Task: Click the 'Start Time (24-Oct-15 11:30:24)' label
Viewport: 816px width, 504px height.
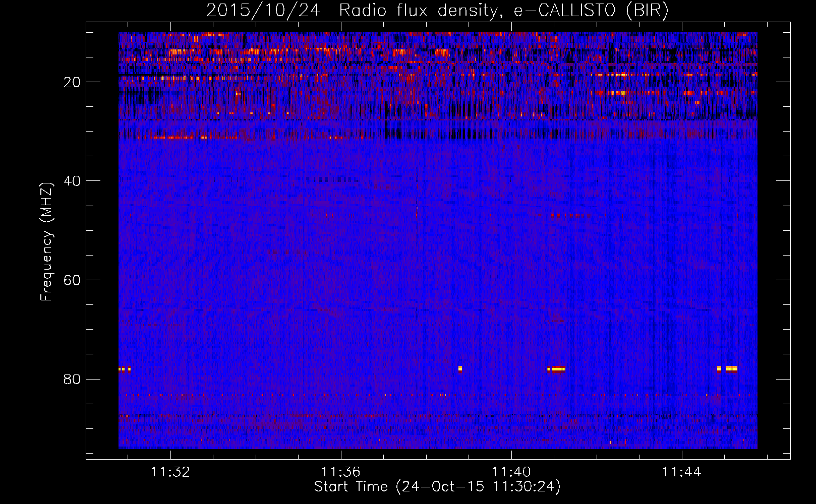Action: (437, 487)
